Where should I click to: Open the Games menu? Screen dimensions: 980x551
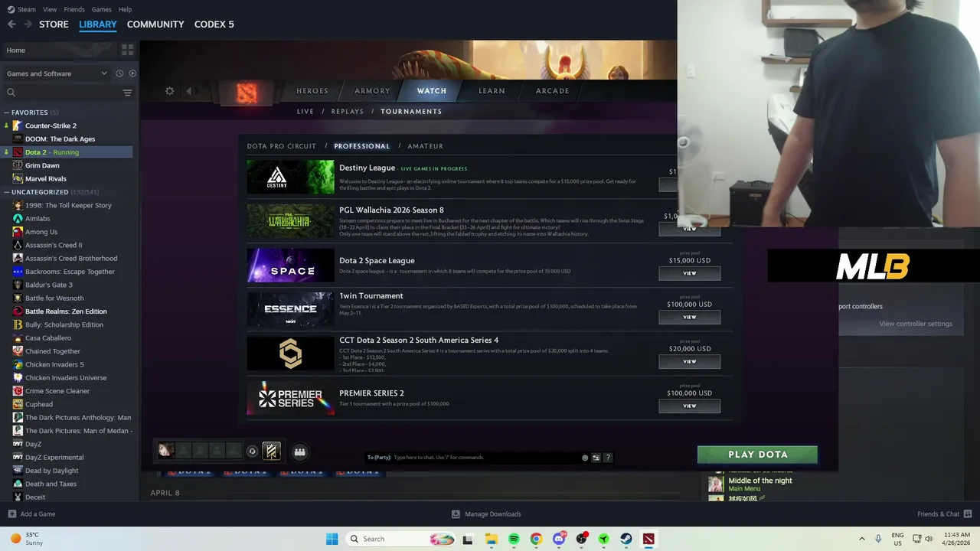coord(101,9)
